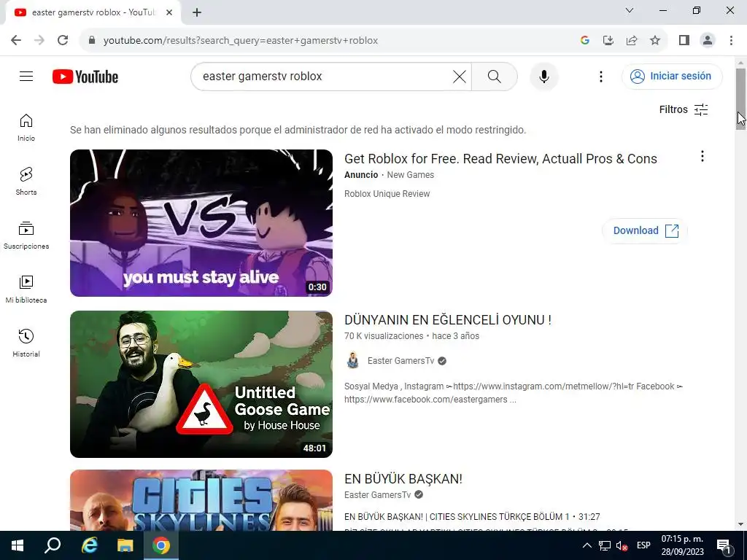747x560 pixels.
Task: Click Easter GamersTv under EN BÜYÜK BAŞKAN
Action: tap(377, 495)
